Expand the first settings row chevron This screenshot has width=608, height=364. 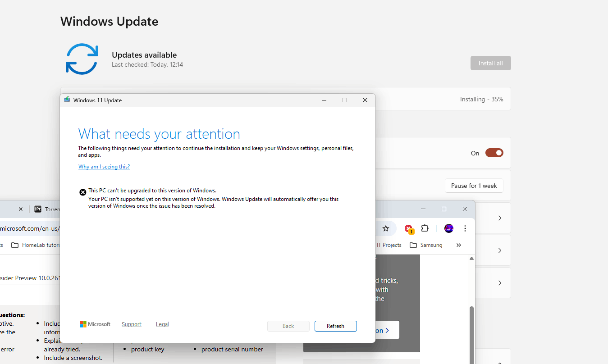[x=499, y=218]
